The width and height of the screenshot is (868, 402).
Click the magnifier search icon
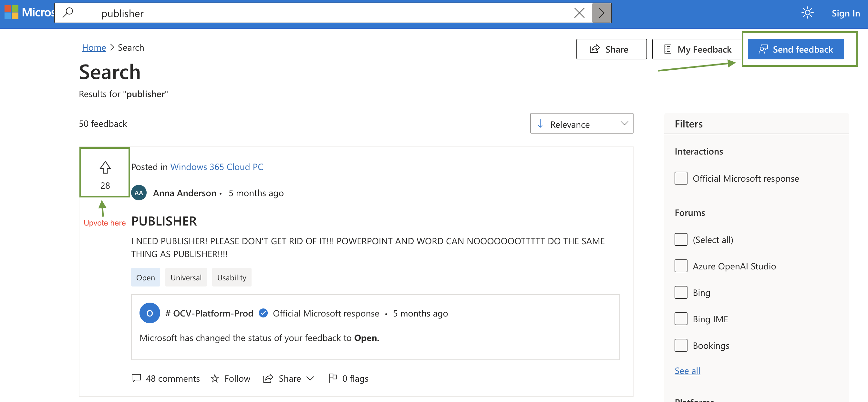point(68,13)
